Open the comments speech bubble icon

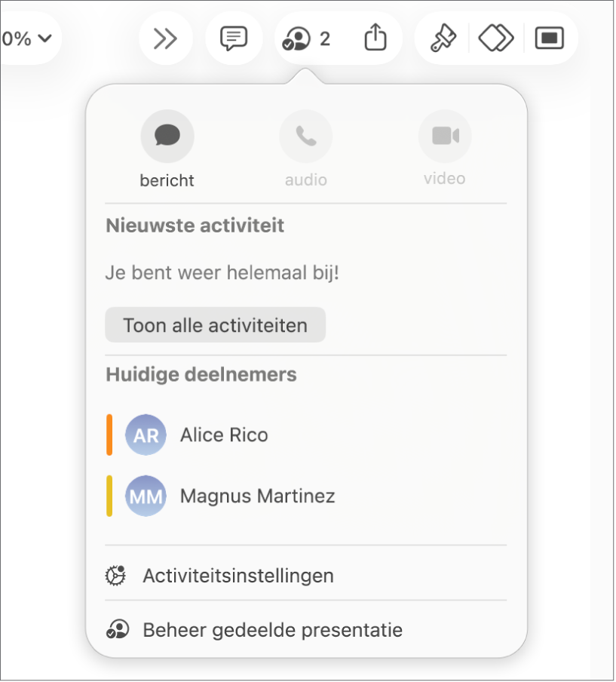[234, 38]
